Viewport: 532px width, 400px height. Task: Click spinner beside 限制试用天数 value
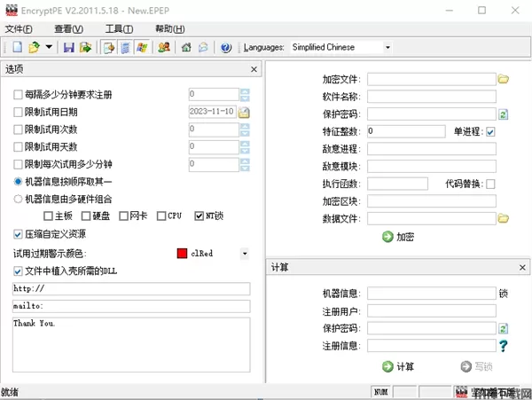245,147
